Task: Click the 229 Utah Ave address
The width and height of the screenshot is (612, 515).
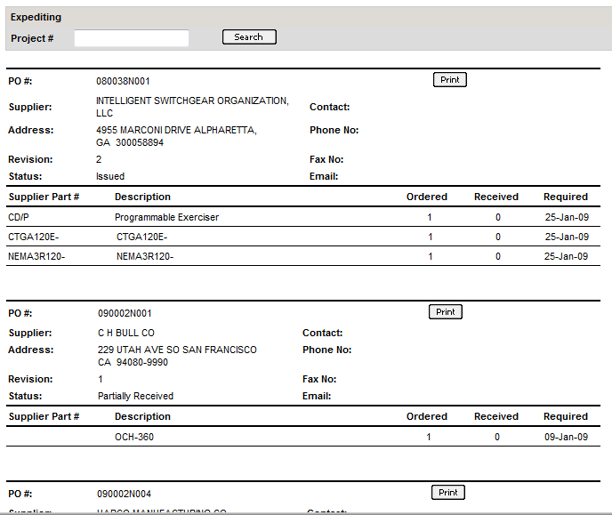Action: (176, 350)
